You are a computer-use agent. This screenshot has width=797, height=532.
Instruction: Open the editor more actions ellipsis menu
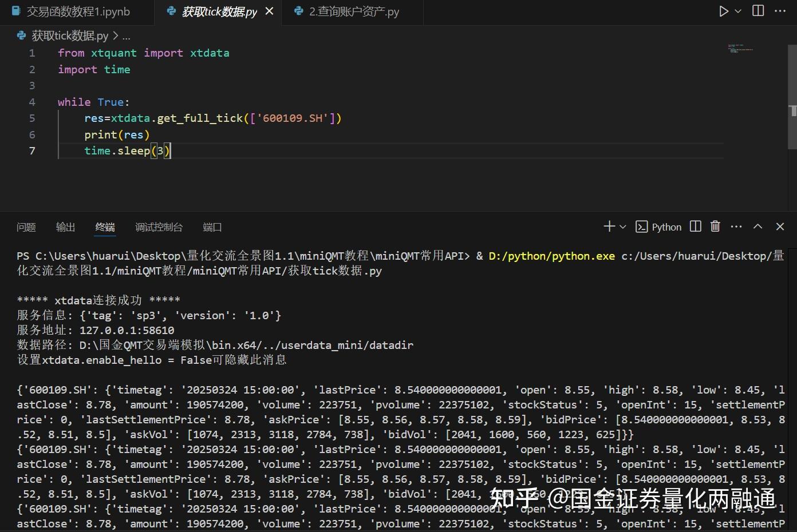point(780,10)
